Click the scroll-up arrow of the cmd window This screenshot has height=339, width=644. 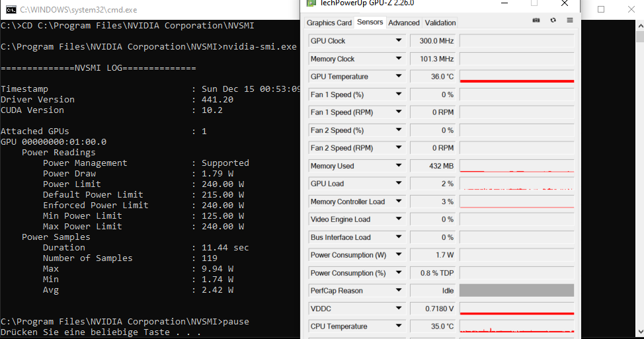point(640,26)
